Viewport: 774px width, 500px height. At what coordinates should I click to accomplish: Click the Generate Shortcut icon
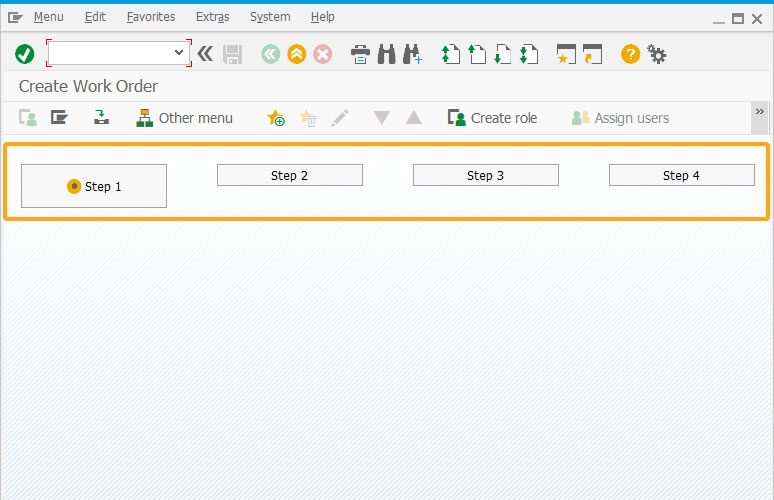(x=592, y=54)
